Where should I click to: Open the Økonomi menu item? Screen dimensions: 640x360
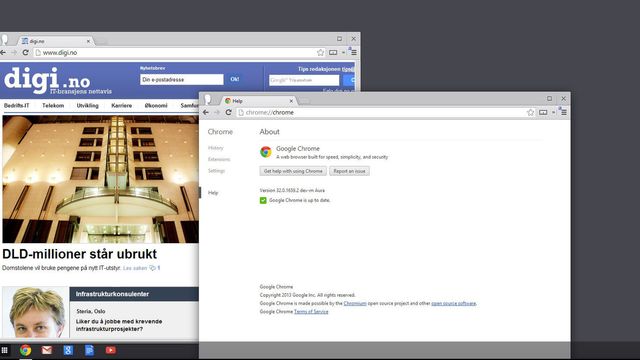[x=156, y=105]
